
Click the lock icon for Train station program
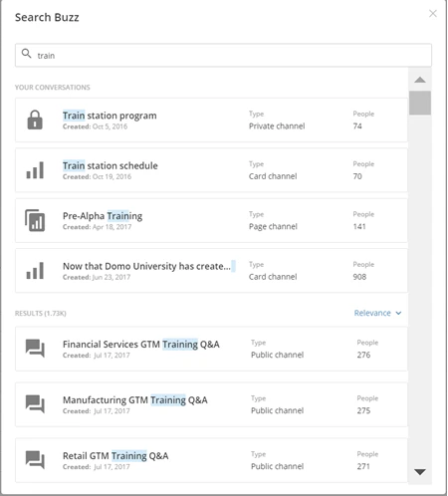35,120
